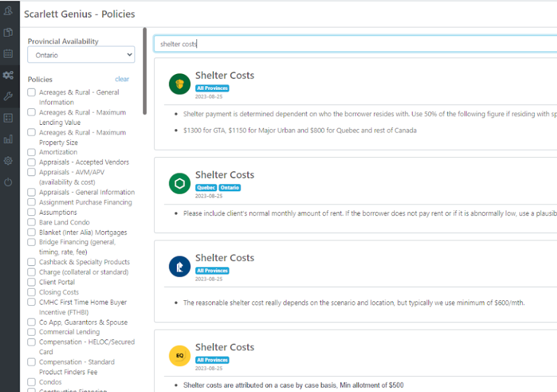
Task: Select the gears icon in sidebar
Action: click(8, 75)
